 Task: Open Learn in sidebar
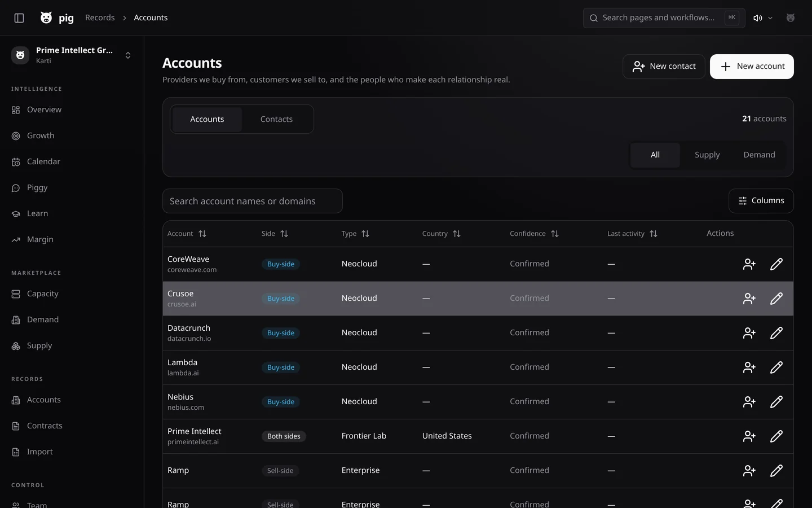click(x=72, y=214)
